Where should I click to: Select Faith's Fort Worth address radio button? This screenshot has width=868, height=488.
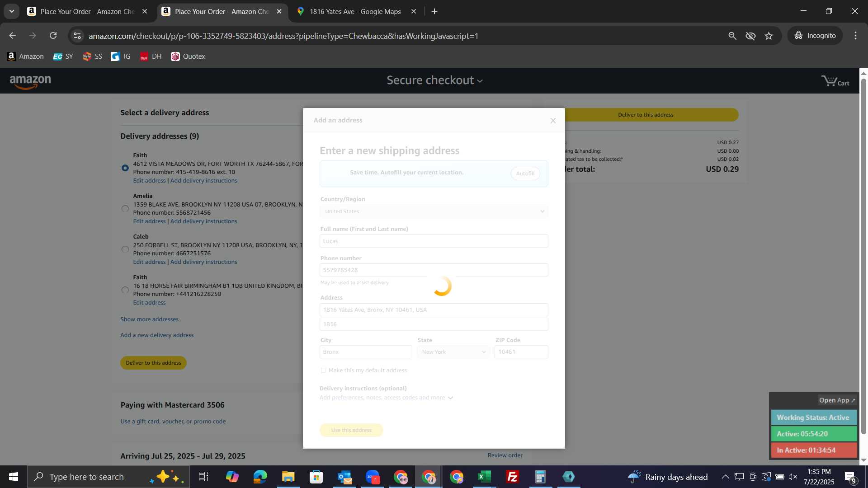(x=125, y=168)
